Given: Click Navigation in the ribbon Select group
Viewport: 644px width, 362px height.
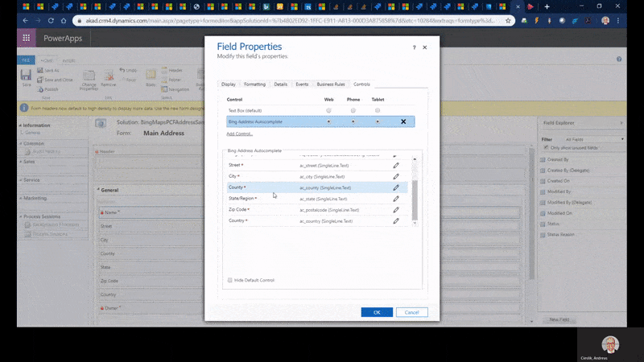Looking at the screenshot, I should pos(175,89).
